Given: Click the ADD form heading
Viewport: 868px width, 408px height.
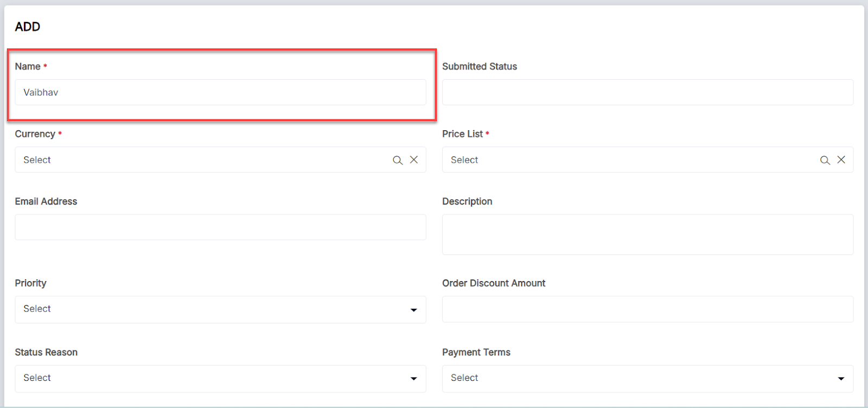Looking at the screenshot, I should coord(28,27).
